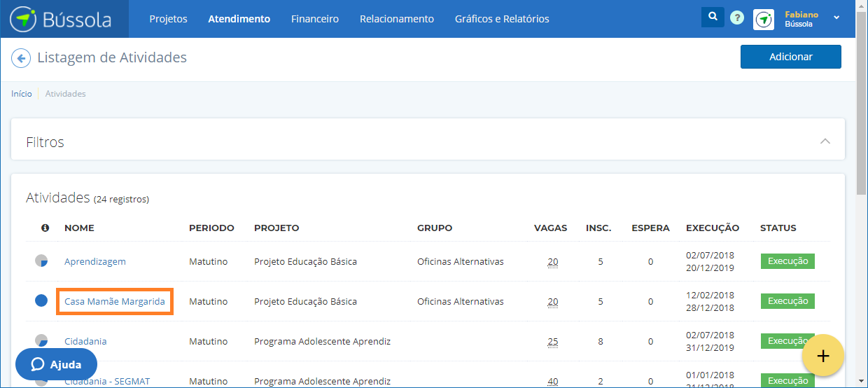This screenshot has height=388, width=868.
Task: Click the Bússola logo in the header
Action: (61, 19)
